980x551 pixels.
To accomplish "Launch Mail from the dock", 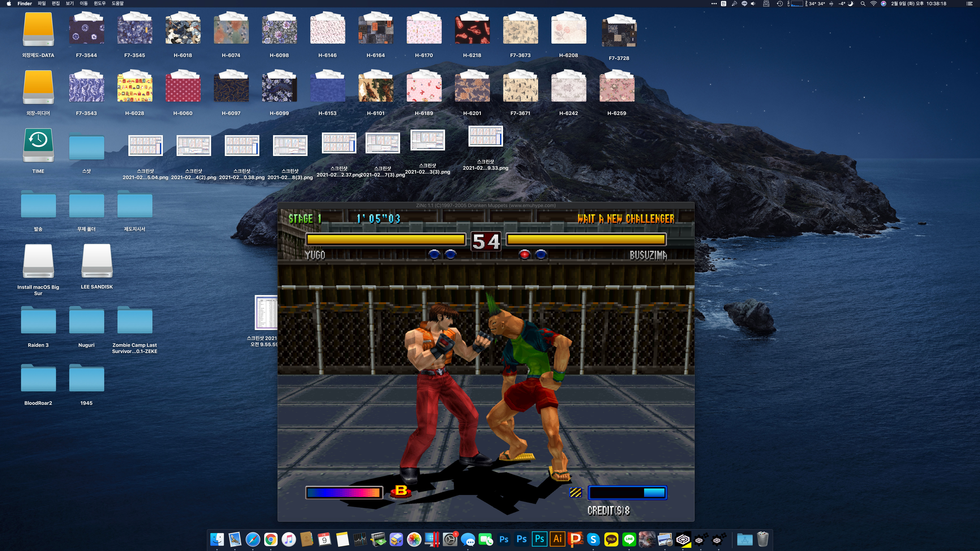I will (235, 539).
